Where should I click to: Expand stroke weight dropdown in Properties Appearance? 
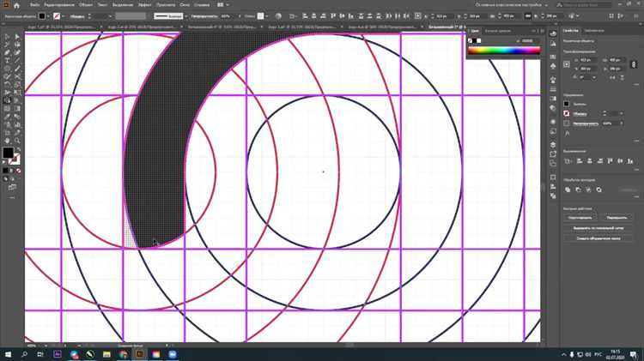coord(621,114)
